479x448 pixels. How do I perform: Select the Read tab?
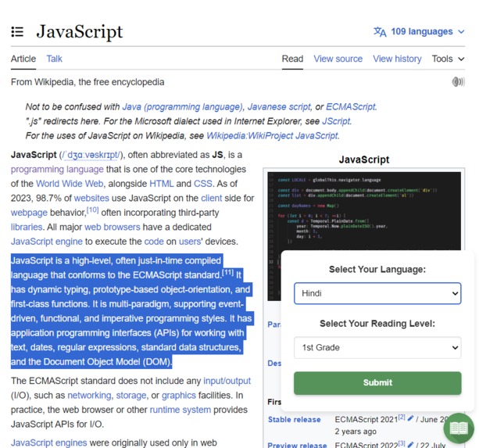tap(292, 59)
